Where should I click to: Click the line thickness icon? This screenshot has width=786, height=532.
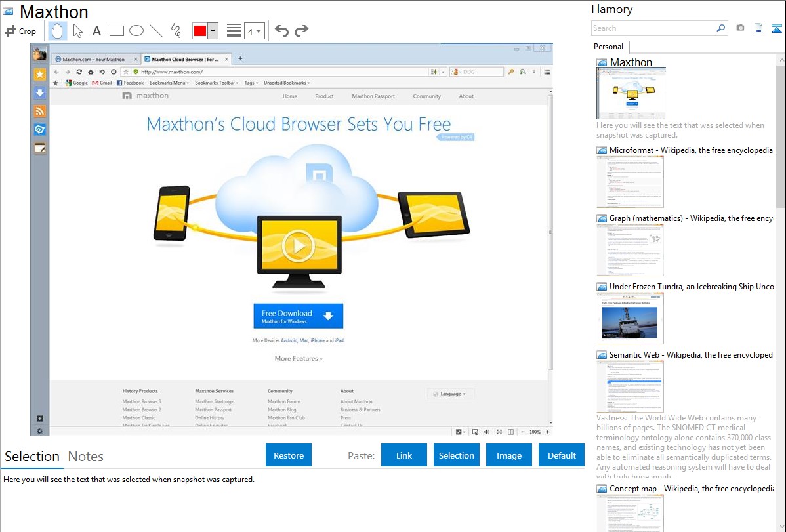(234, 31)
